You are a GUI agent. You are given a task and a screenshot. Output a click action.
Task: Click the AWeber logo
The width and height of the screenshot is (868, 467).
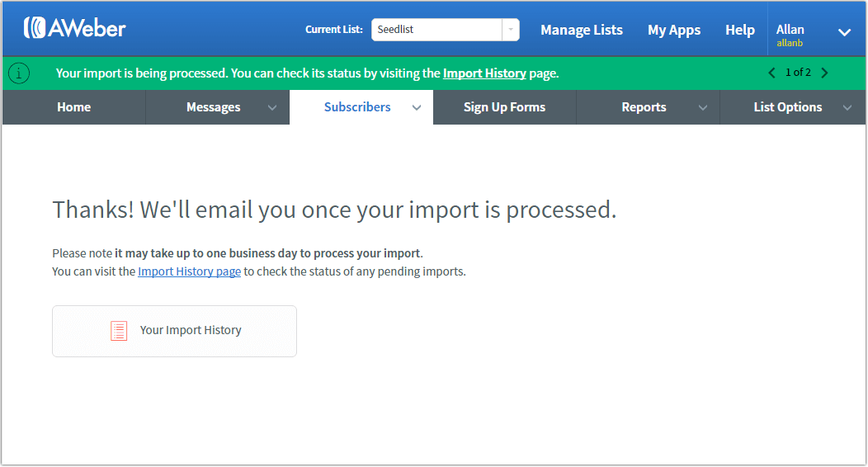tap(75, 28)
